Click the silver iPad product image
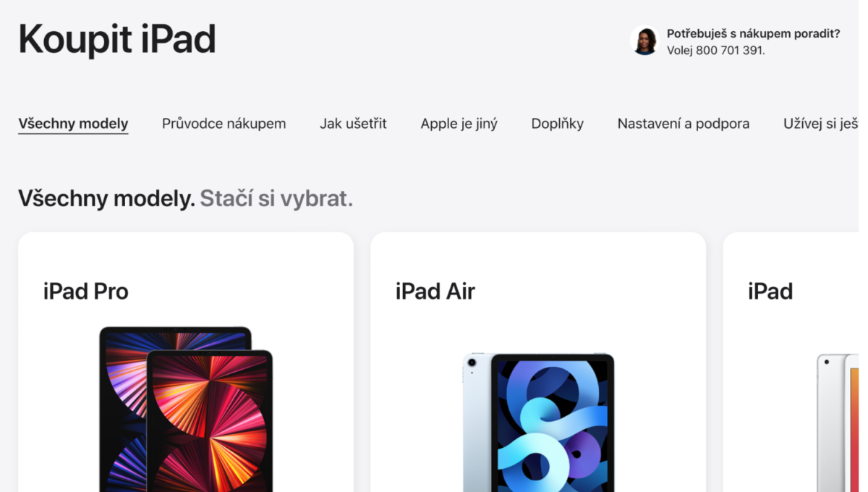The height and width of the screenshot is (492, 868). (838, 423)
